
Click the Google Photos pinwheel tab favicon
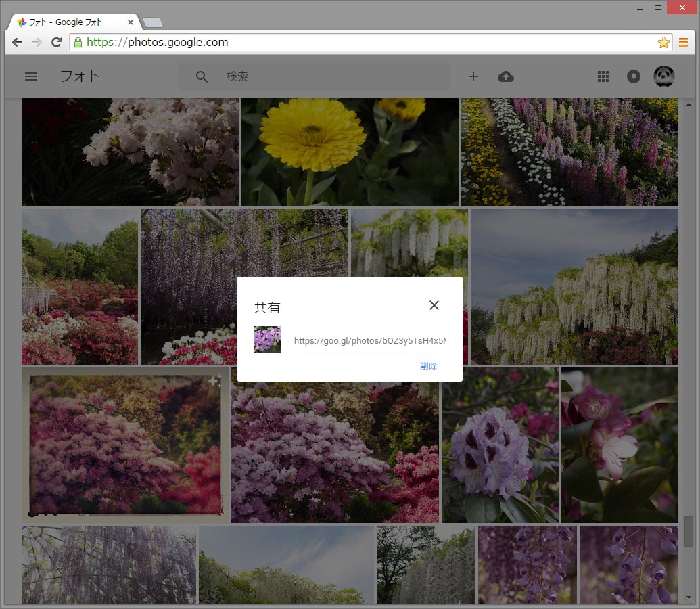pos(22,22)
